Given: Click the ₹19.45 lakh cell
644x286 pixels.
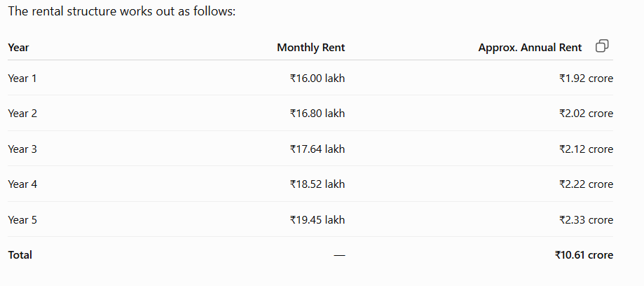Looking at the screenshot, I should pos(317,220).
